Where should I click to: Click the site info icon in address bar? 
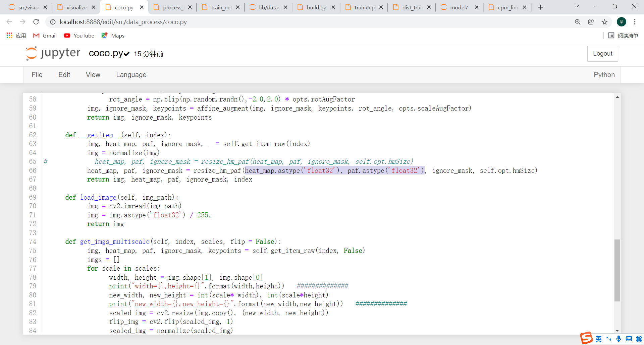tap(53, 22)
